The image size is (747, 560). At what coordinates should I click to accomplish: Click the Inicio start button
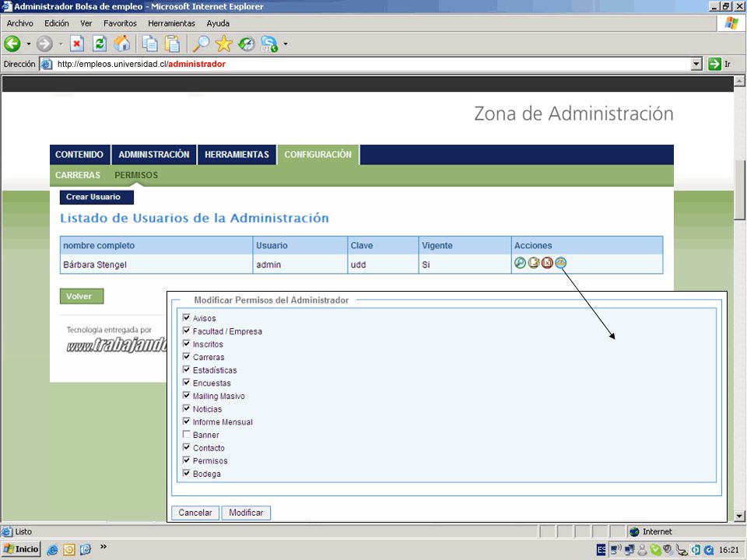click(x=21, y=550)
